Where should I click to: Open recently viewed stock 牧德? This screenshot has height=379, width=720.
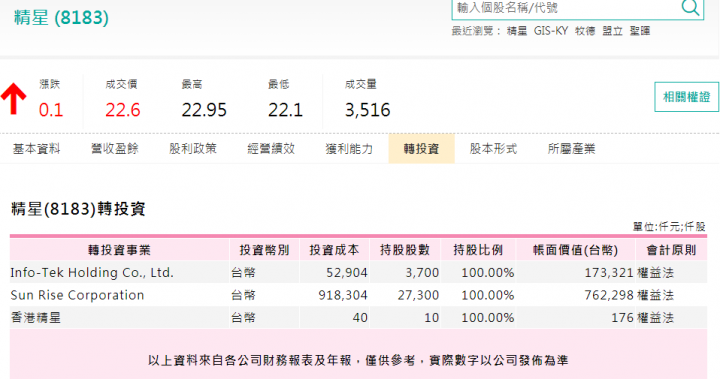pos(585,31)
